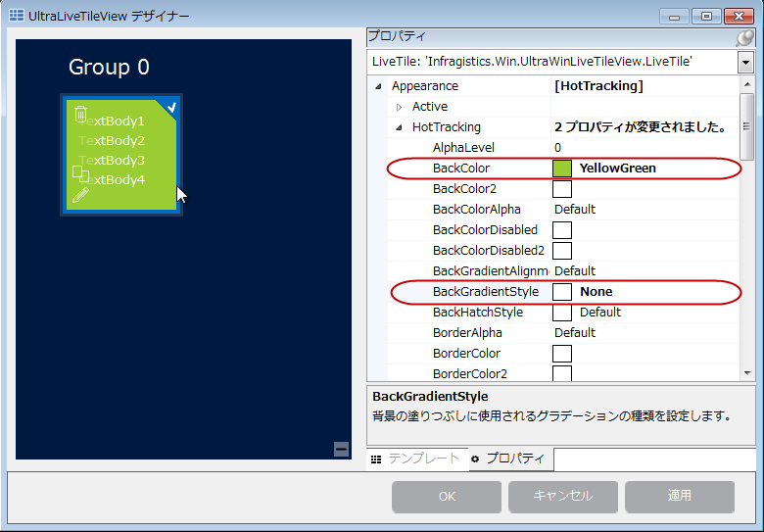Toggle the tile's checkmark corner

tap(170, 107)
